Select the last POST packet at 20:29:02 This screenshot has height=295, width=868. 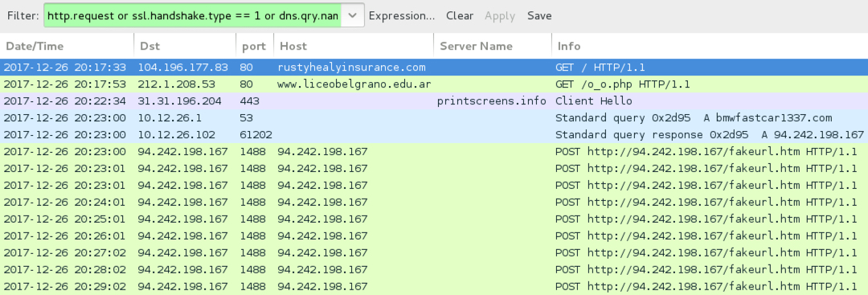[x=434, y=286]
